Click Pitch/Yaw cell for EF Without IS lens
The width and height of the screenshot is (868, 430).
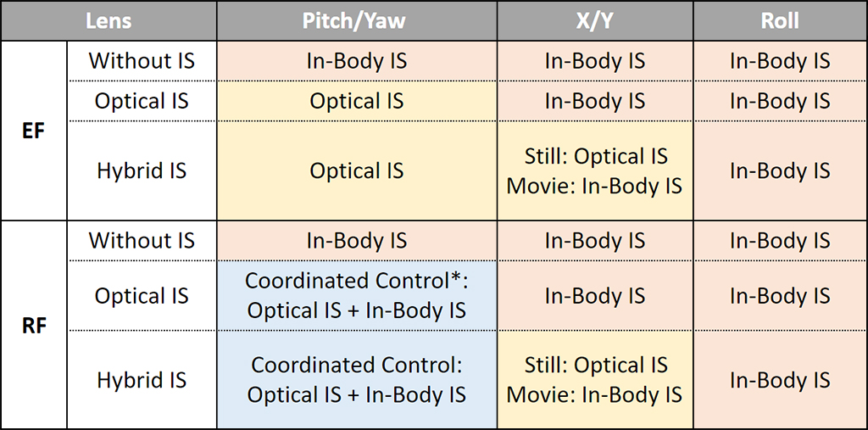(x=356, y=61)
